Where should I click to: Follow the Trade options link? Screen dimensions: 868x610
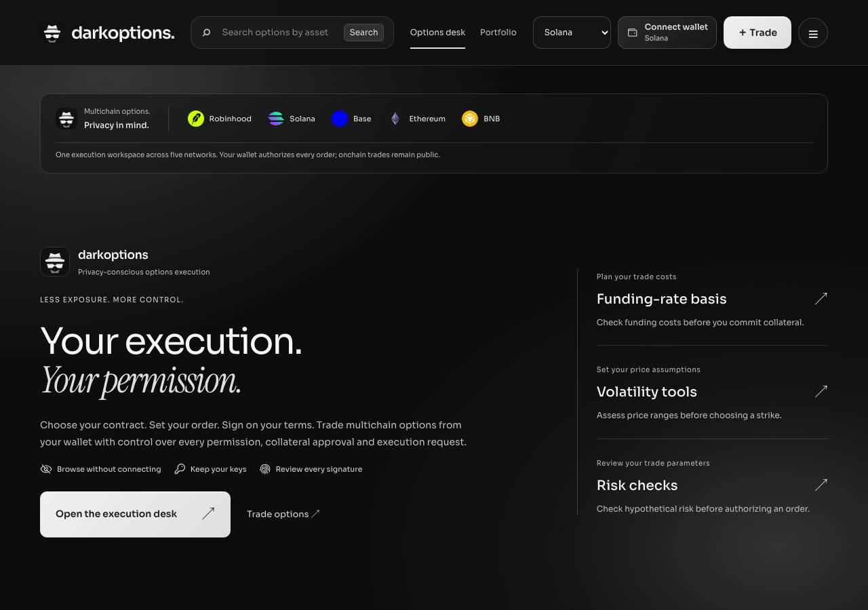pyautogui.click(x=283, y=514)
